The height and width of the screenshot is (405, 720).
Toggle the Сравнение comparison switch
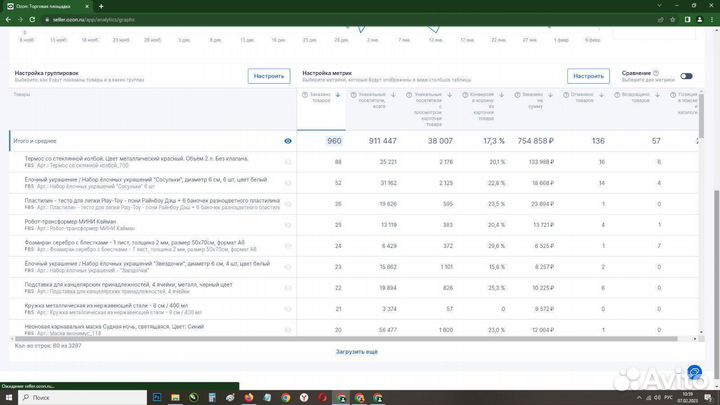pos(687,76)
